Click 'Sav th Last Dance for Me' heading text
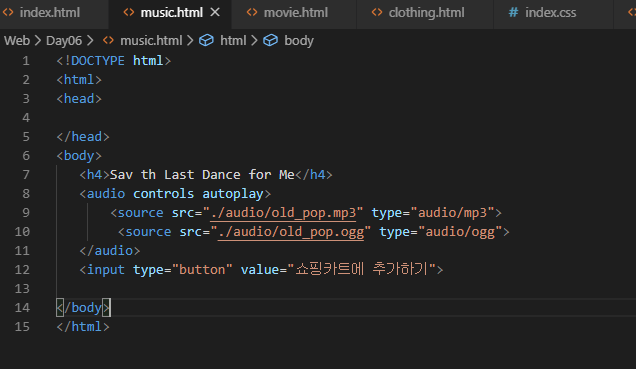Screen dimensions: 636x369 point(202,175)
